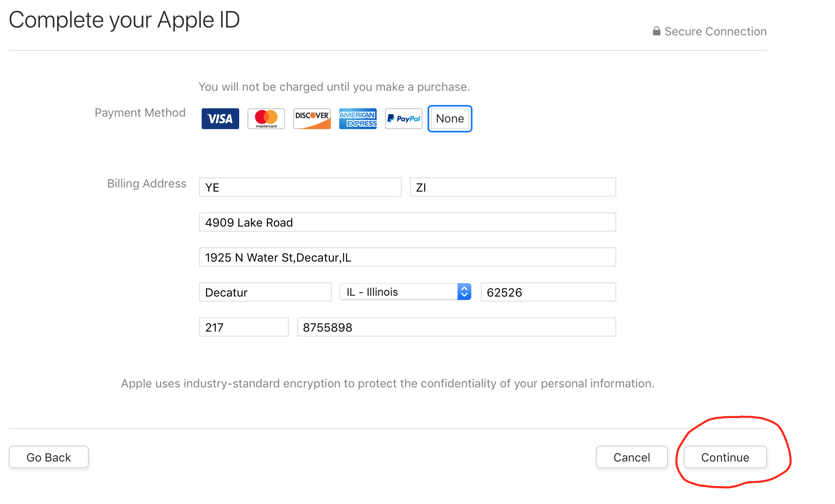Click the 8755898 phone number field
The width and height of the screenshot is (835, 504).
[x=456, y=327]
